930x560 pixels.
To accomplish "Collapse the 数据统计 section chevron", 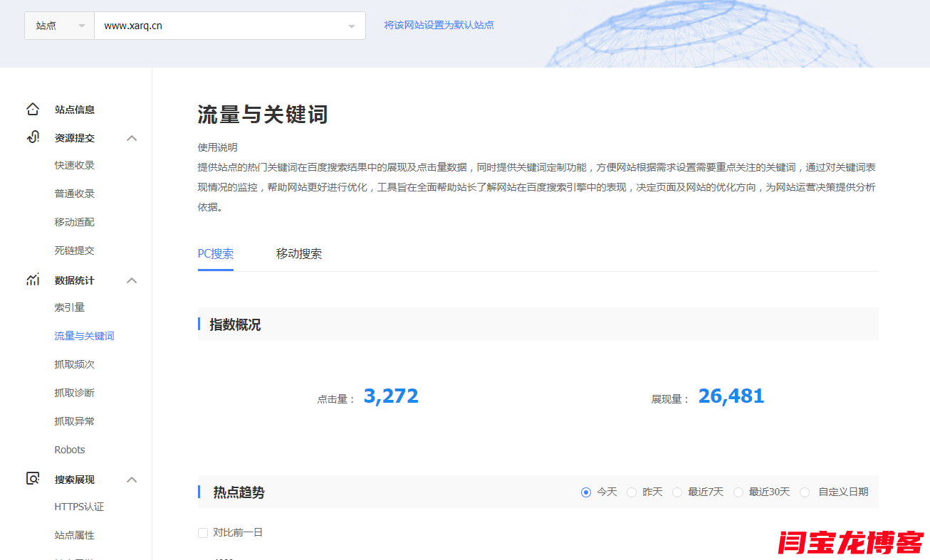I will point(132,280).
